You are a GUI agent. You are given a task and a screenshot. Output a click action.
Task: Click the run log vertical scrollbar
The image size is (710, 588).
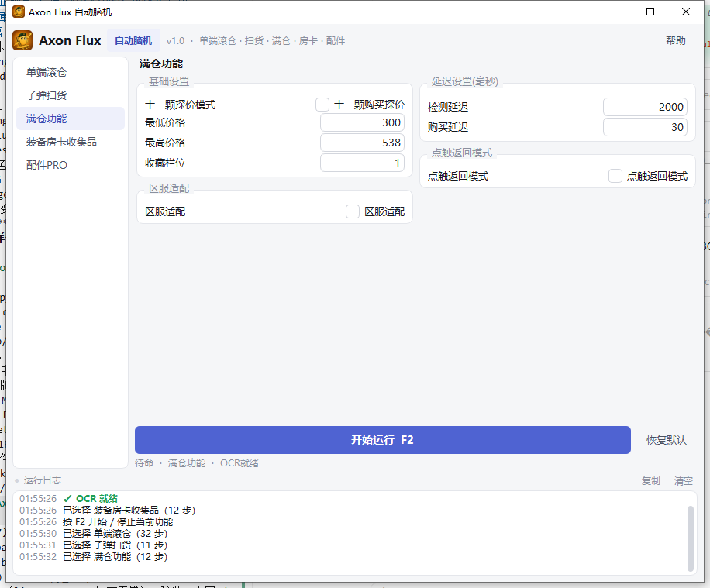point(691,538)
